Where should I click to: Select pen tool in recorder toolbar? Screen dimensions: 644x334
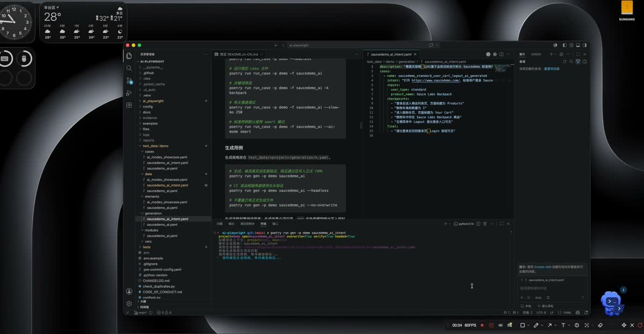click(x=536, y=325)
